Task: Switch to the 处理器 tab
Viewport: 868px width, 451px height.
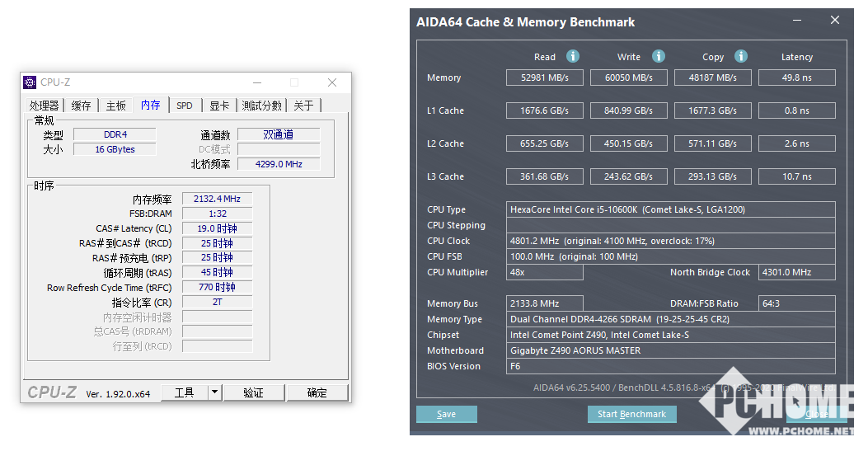Action: [44, 106]
